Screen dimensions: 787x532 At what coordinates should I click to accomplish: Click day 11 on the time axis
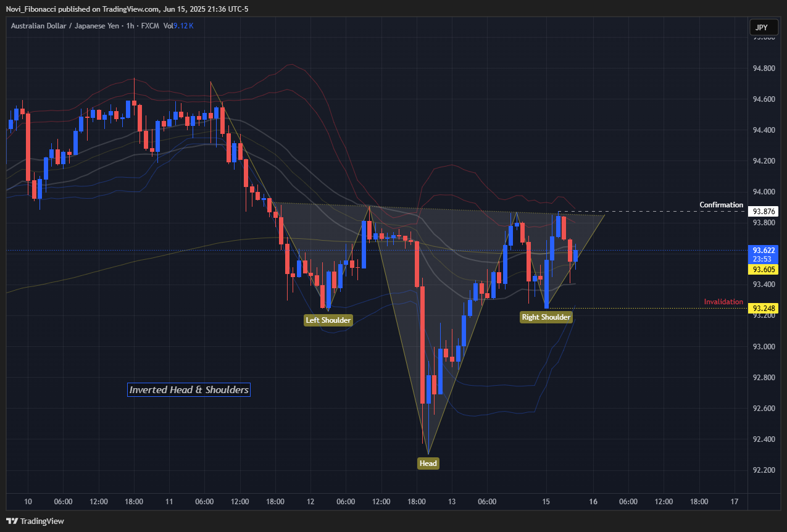click(170, 502)
